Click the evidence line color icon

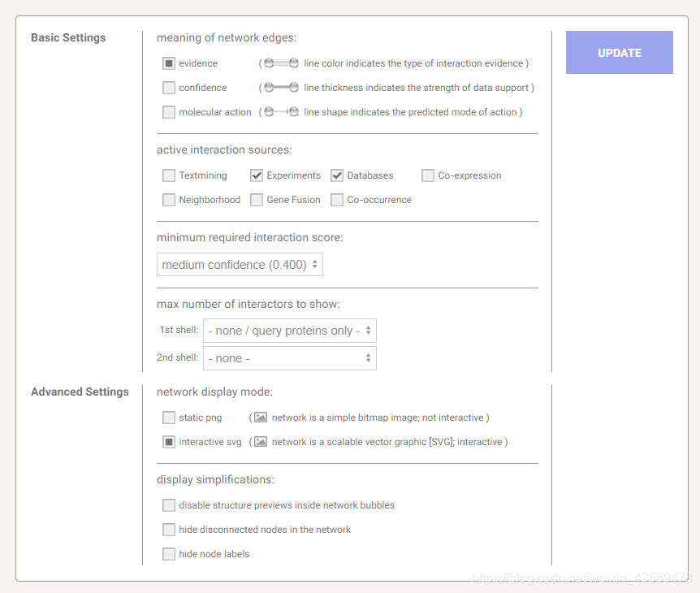coord(281,63)
